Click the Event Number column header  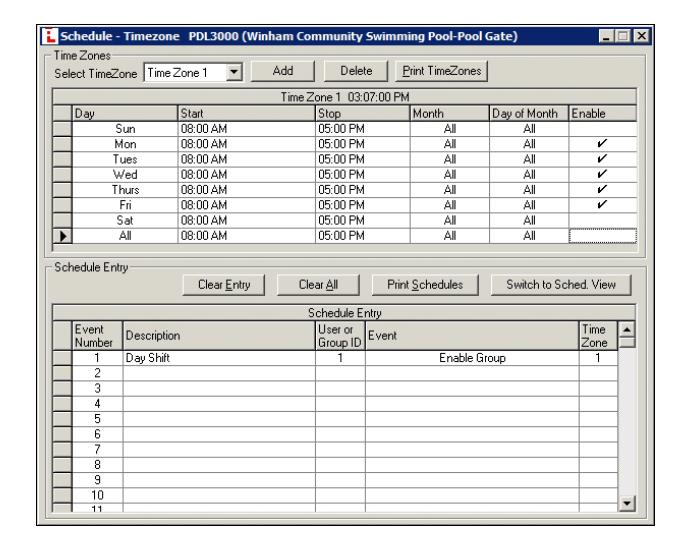97,336
